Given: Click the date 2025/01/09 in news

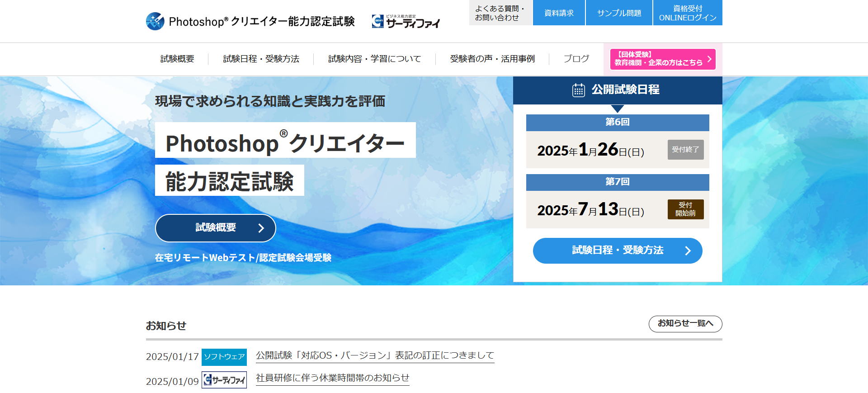Looking at the screenshot, I should click(x=172, y=382).
